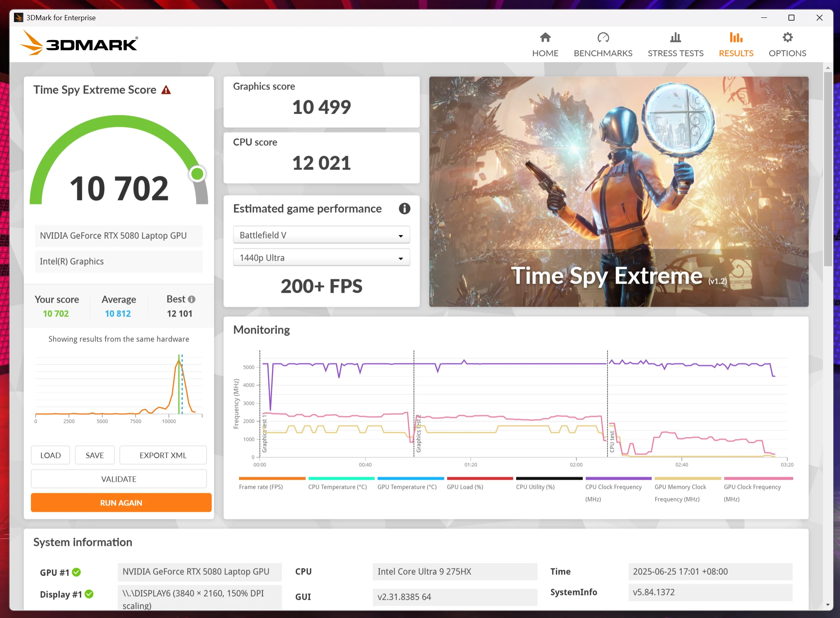This screenshot has height=618, width=840.
Task: Click the RUN AGAIN button
Action: point(121,503)
